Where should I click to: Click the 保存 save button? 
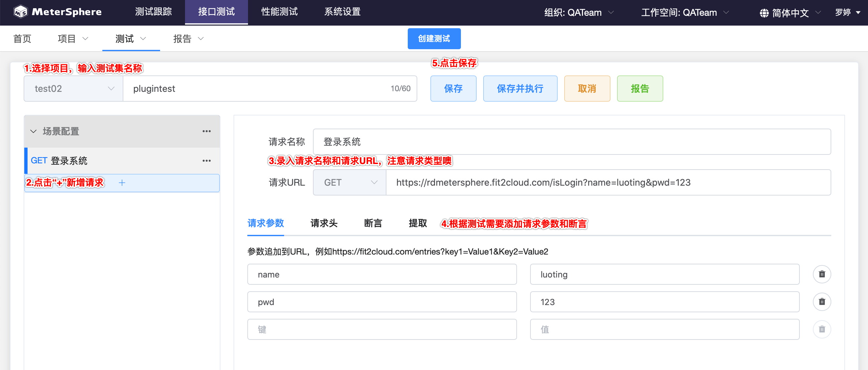(x=453, y=89)
